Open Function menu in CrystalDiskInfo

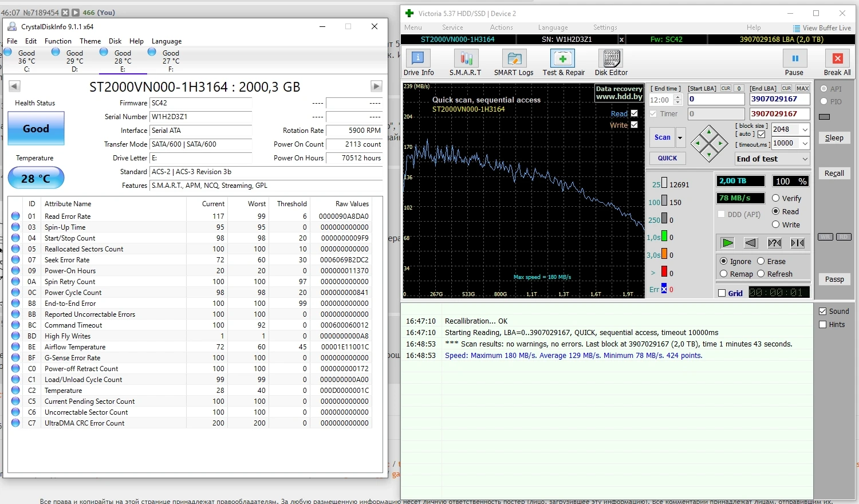click(x=58, y=41)
